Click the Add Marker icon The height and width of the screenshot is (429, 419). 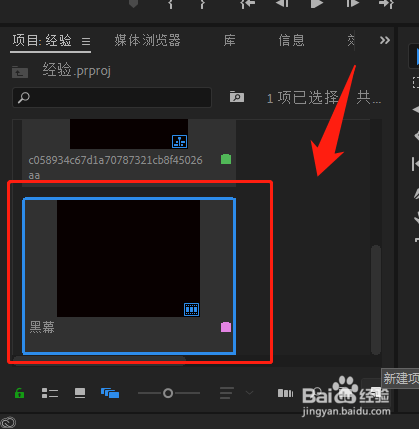tap(133, 3)
